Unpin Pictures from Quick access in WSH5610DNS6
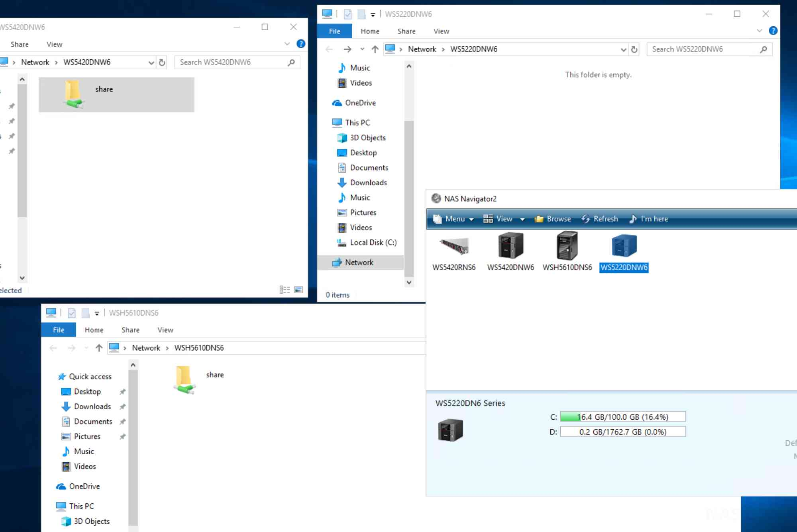The width and height of the screenshot is (797, 532). pos(123,436)
